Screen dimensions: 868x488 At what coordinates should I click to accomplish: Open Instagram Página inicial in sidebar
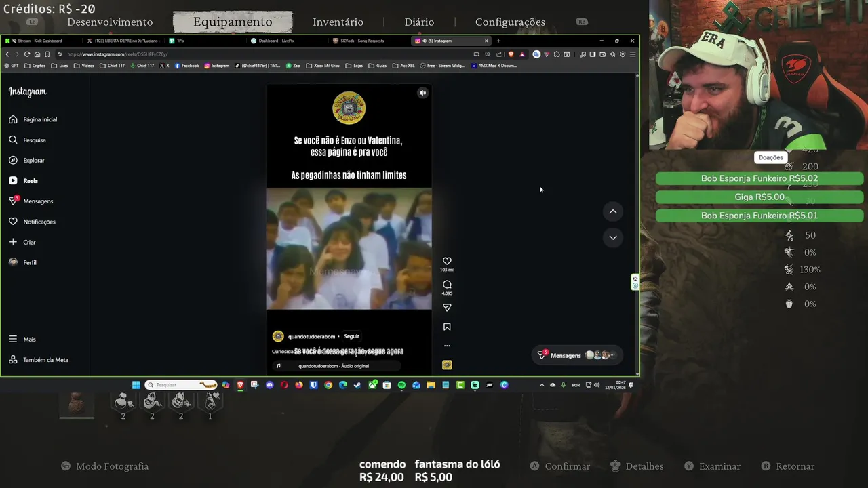33,119
